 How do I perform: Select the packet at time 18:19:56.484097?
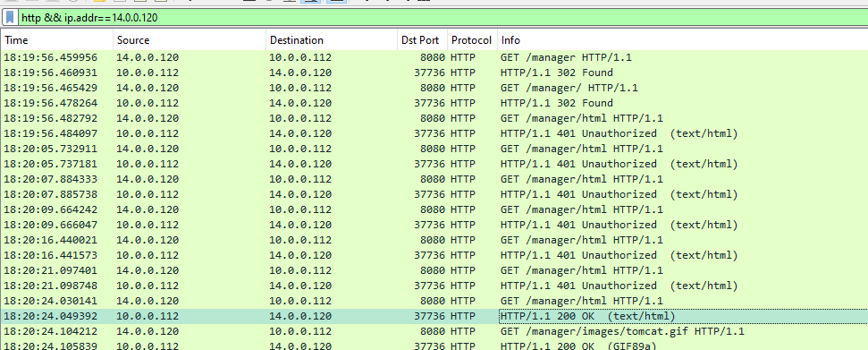[434, 133]
